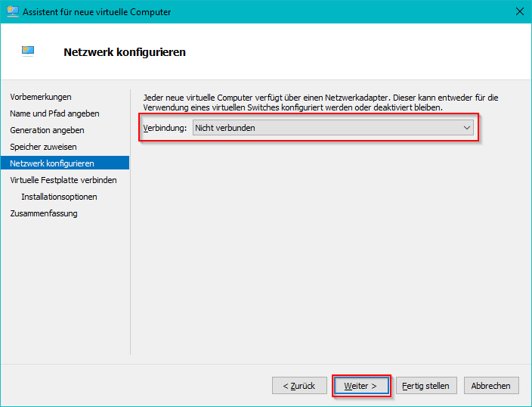Click Weiter to continue
This screenshot has height=407, width=532.
(x=360, y=386)
